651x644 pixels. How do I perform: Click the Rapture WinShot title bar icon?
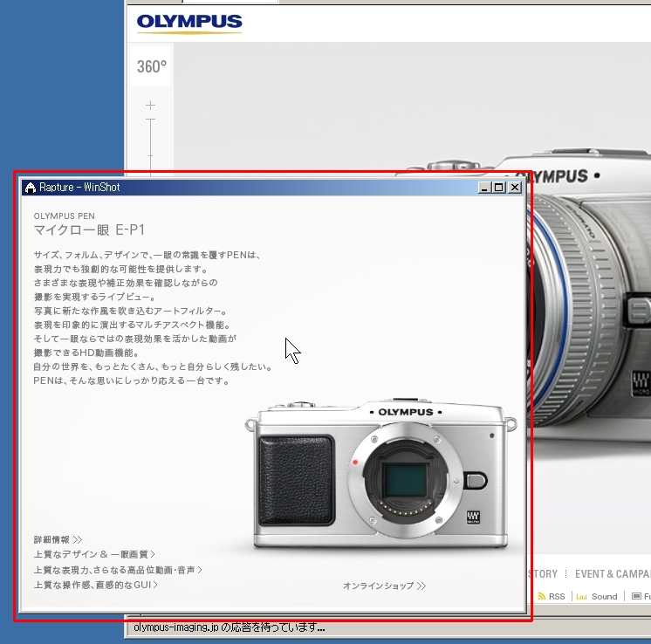coord(31,188)
